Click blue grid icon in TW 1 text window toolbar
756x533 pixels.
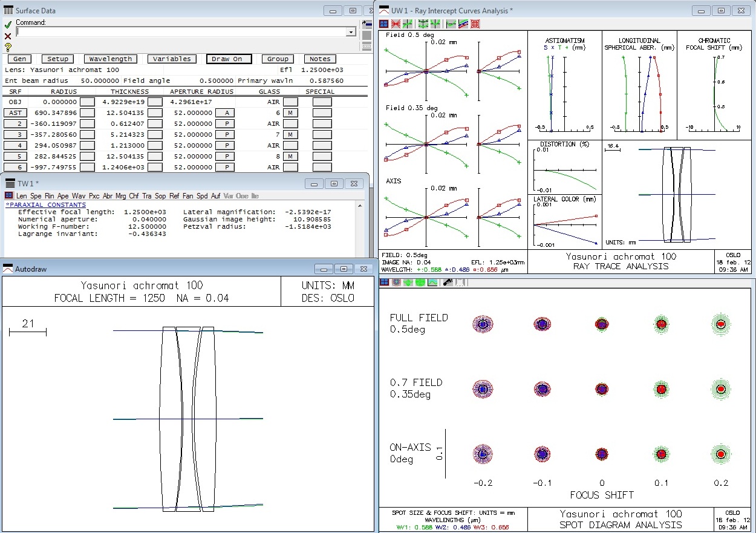coord(9,195)
